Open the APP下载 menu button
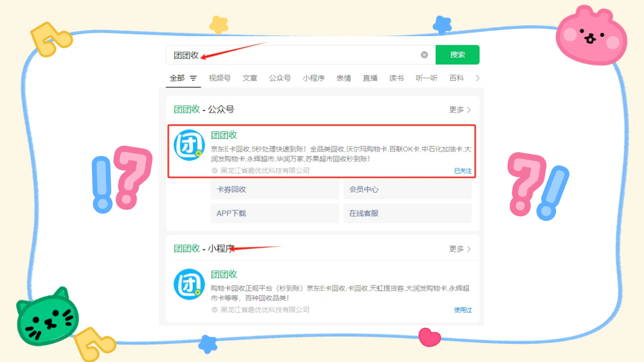This screenshot has height=362, width=644. tap(275, 213)
